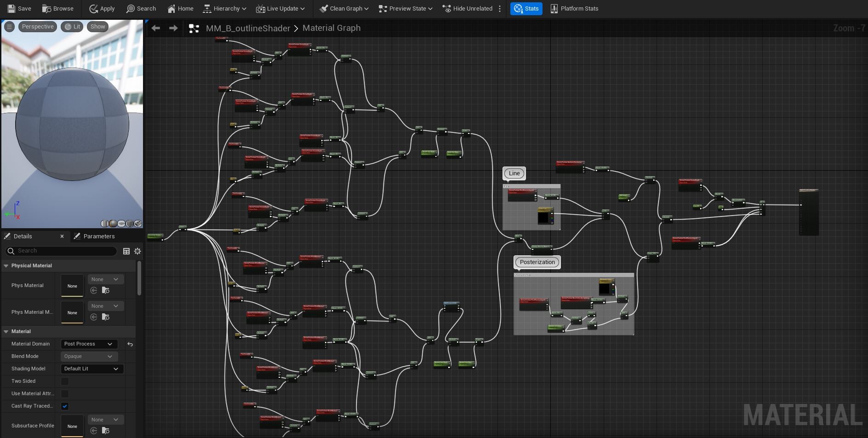Go Home in the material graph
Viewport: 868px width, 438px height.
pyautogui.click(x=180, y=8)
